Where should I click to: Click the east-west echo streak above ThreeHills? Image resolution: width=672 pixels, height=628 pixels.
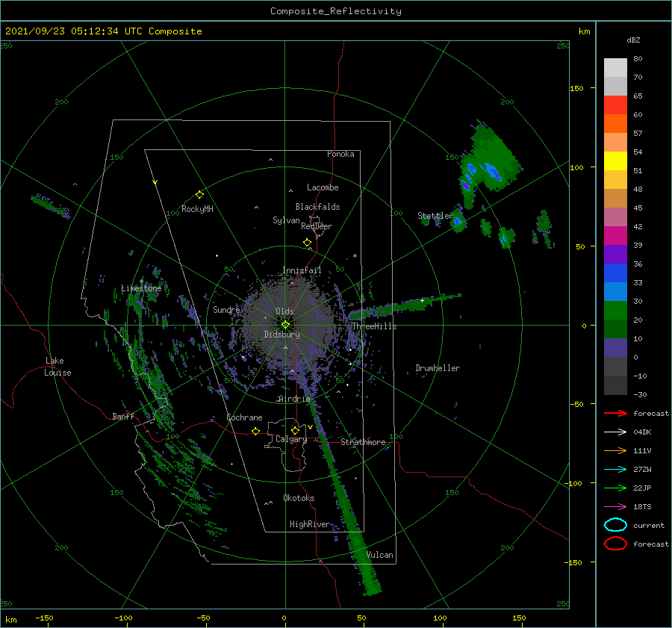pos(405,306)
